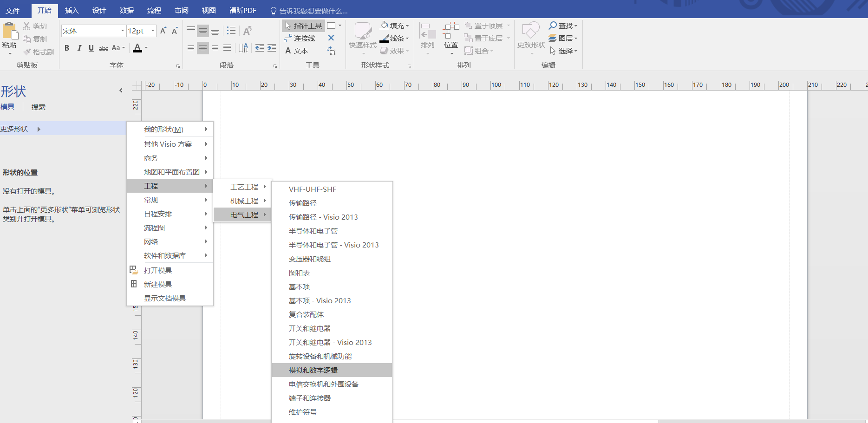868x423 pixels.
Task: Select 基本项 - Visio 2013 stencil
Action: coord(320,300)
